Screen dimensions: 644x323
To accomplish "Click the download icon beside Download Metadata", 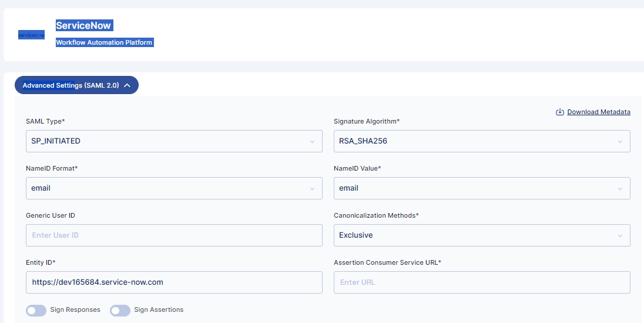I will 560,112.
